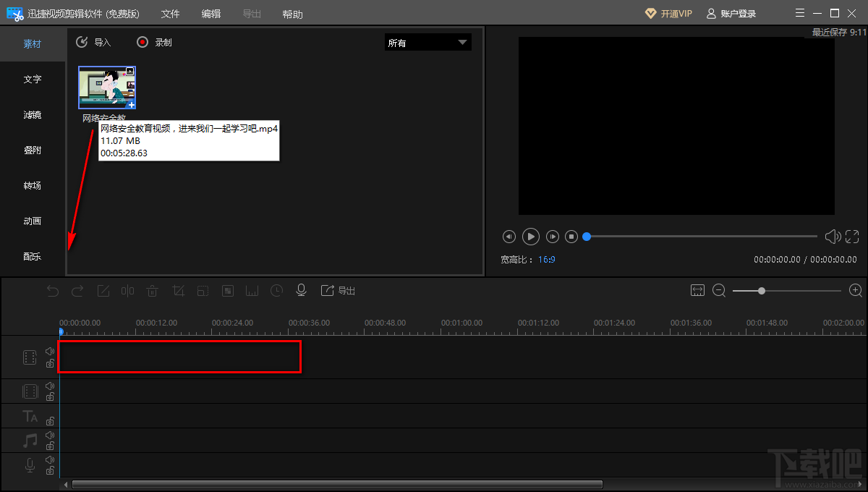This screenshot has height=492, width=868.
Task: Switch to the 素材 tab
Action: click(33, 43)
